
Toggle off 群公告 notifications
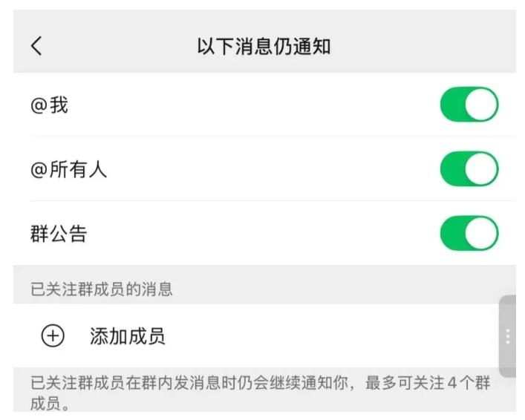(469, 234)
